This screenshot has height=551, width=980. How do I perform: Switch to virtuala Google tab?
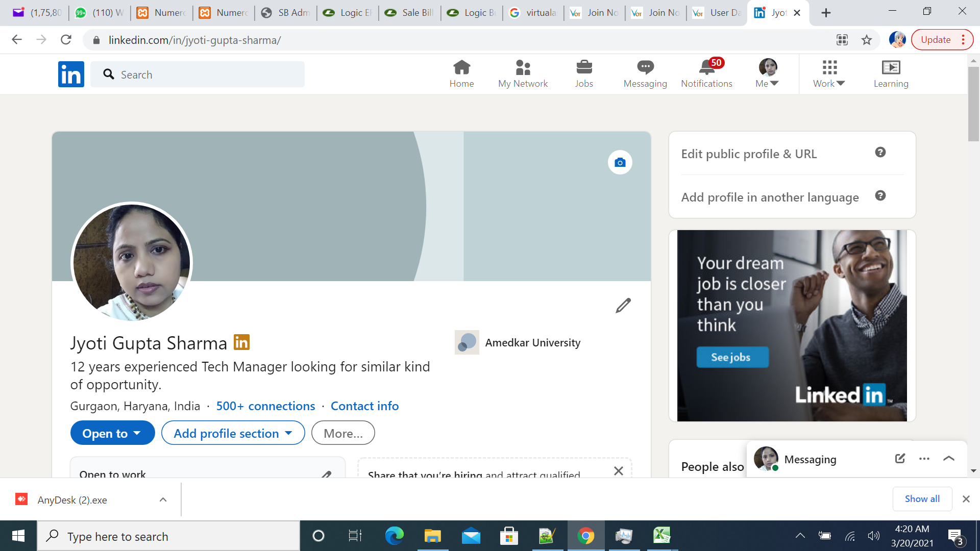533,13
